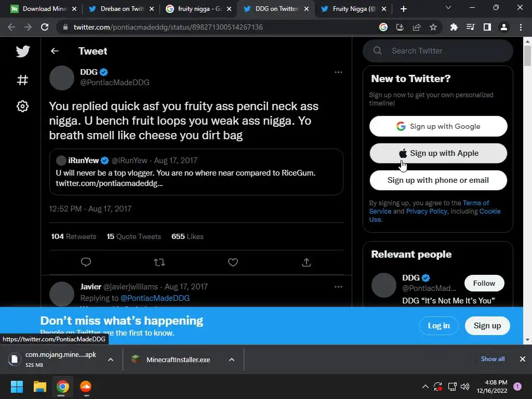The height and width of the screenshot is (399, 532).
Task: Click the reply speech bubble icon
Action: [86, 262]
